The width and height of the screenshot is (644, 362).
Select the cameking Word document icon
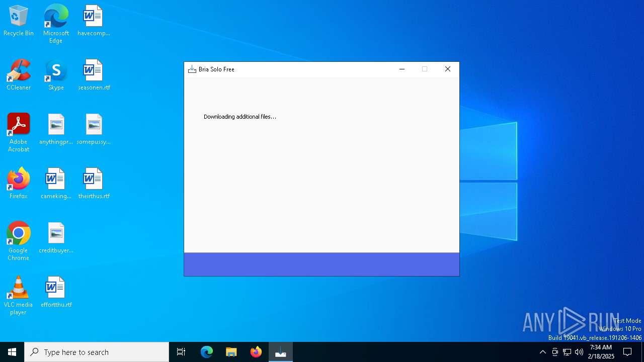(56, 184)
